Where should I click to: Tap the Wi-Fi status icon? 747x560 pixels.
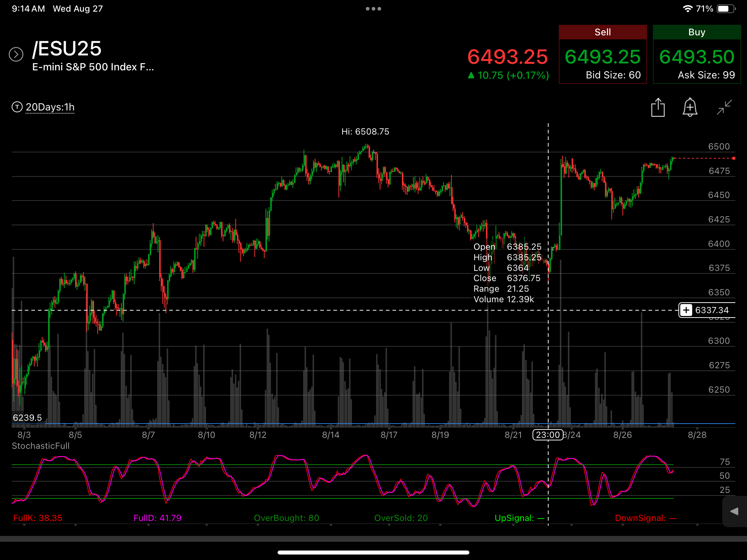(688, 9)
